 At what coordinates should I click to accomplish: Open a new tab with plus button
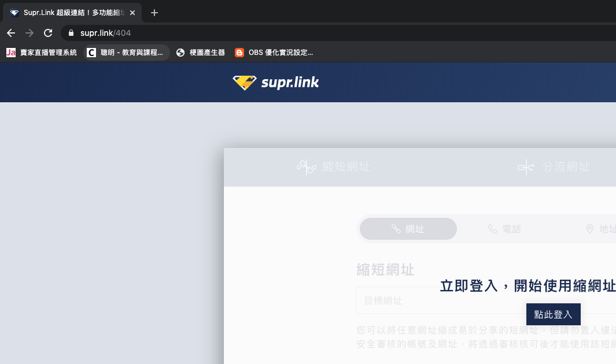[154, 13]
